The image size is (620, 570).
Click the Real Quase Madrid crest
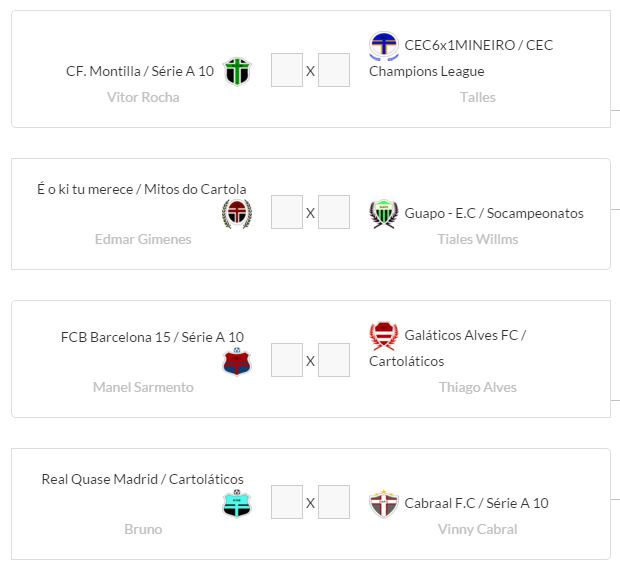pyautogui.click(x=237, y=504)
